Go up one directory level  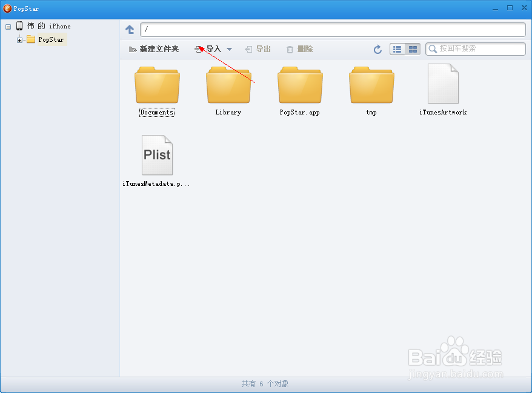(130, 30)
